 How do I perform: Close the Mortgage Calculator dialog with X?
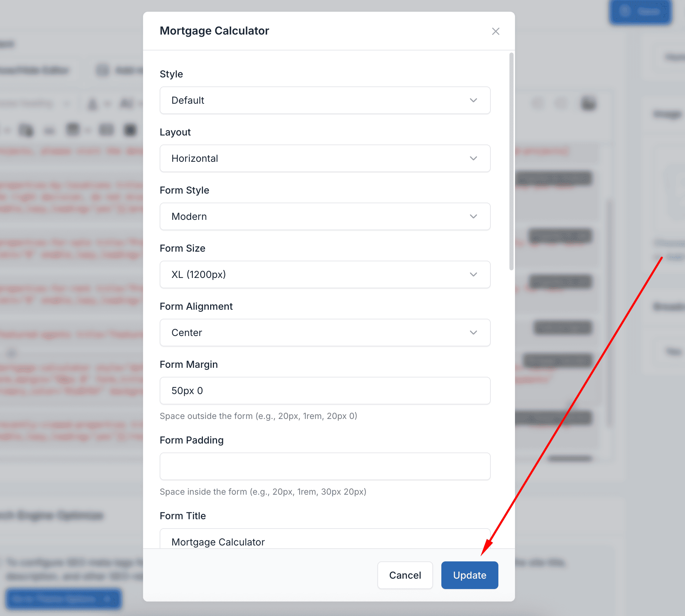(x=496, y=31)
